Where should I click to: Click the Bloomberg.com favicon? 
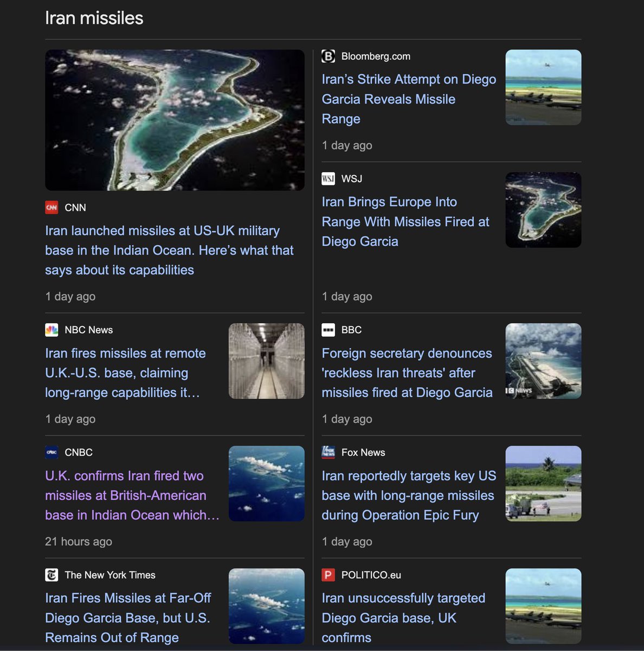pos(328,56)
